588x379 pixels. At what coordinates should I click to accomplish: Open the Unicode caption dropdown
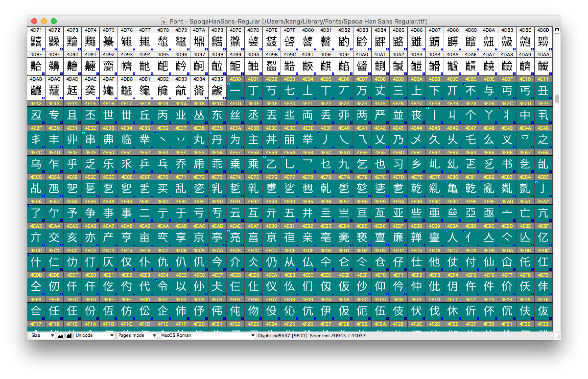click(94, 336)
